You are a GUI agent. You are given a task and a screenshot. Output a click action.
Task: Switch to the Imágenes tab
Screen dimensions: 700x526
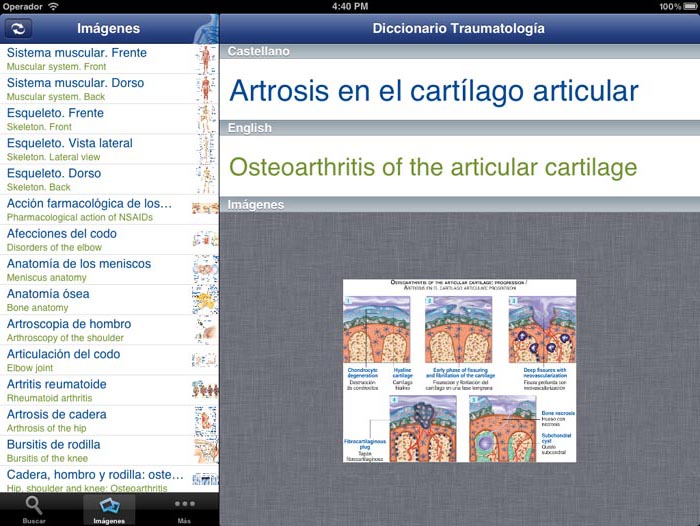tap(109, 509)
